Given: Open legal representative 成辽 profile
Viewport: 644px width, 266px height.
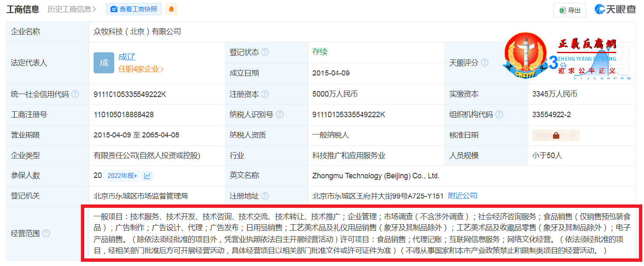Looking at the screenshot, I should [128, 57].
